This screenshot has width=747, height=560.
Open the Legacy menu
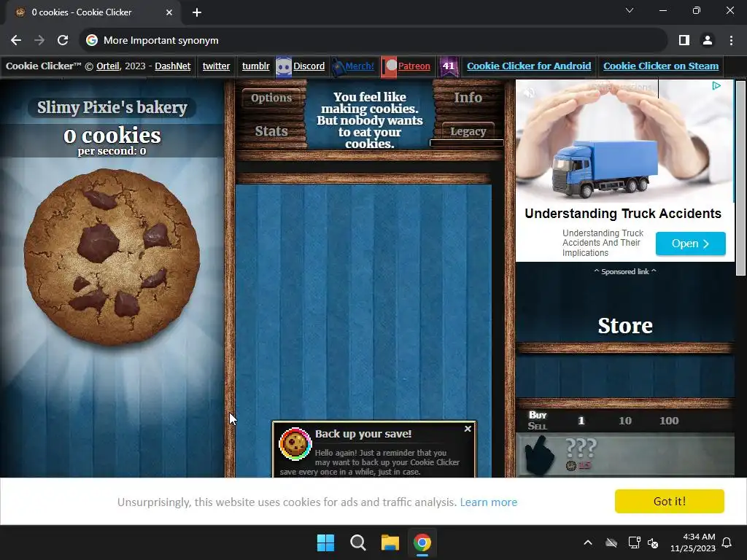coord(468,131)
